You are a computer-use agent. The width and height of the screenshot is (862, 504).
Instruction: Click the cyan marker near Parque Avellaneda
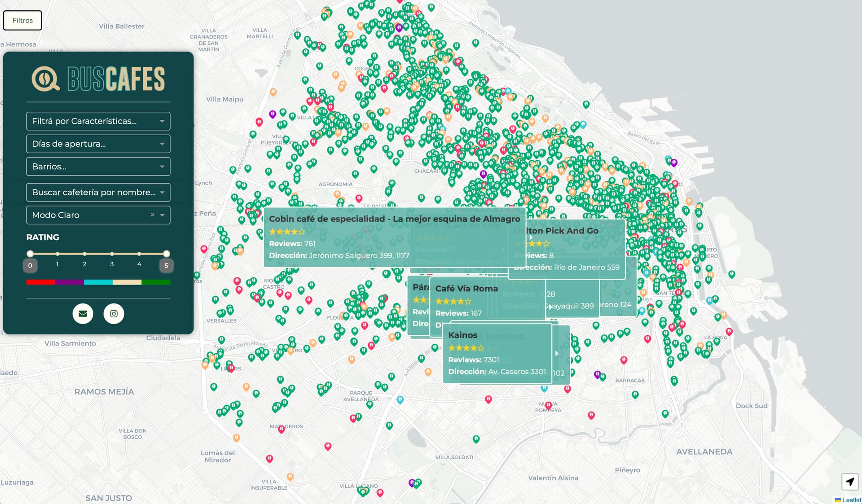[x=400, y=399]
